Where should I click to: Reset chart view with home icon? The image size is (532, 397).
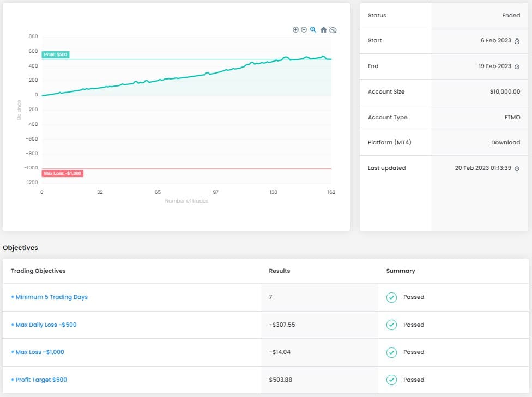323,30
